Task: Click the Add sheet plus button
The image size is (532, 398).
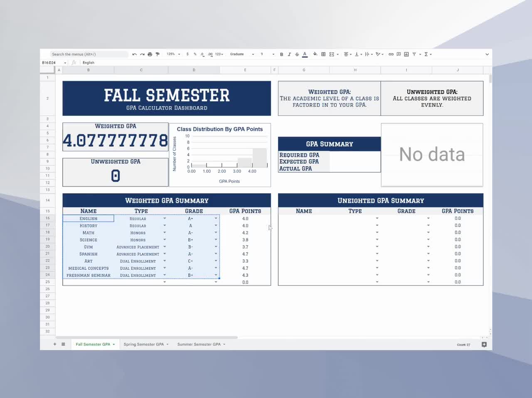Action: click(x=54, y=344)
